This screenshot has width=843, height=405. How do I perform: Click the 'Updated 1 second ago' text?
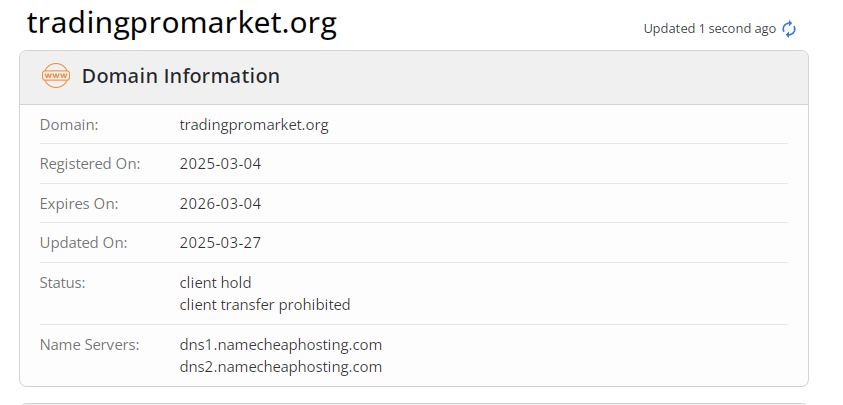point(709,29)
